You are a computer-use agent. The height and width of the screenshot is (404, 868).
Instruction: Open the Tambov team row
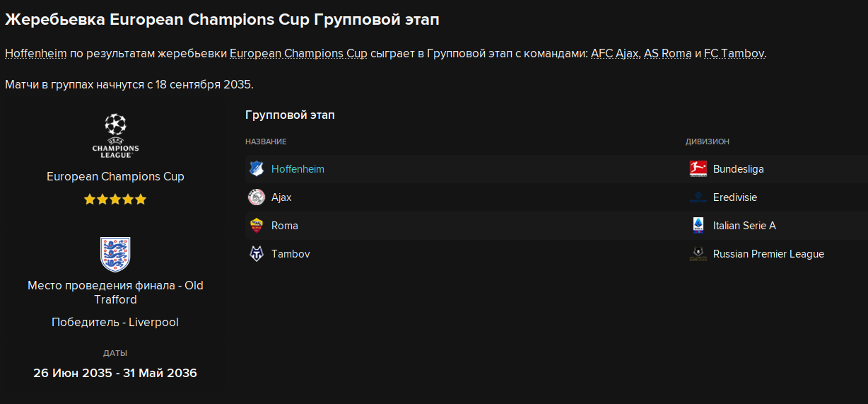coord(556,254)
